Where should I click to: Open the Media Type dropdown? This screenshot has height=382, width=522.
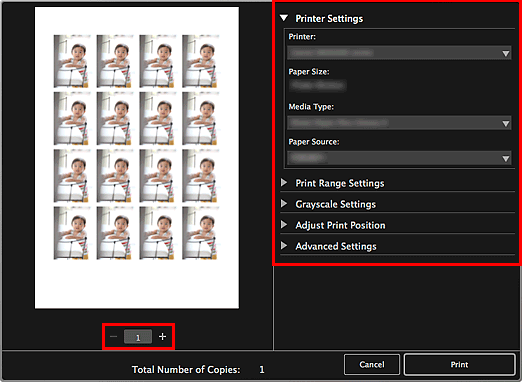tap(399, 123)
